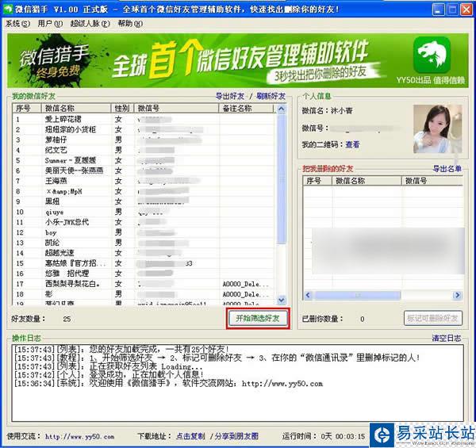The width and height of the screenshot is (476, 448).
Task: Click left arrow of deleted-friends horizontal scrollbar
Action: [308, 295]
